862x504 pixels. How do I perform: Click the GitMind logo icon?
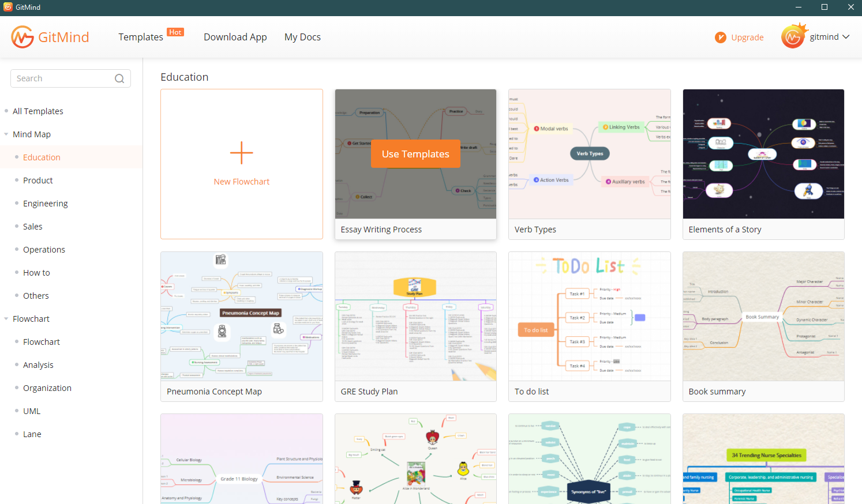pyautogui.click(x=23, y=37)
